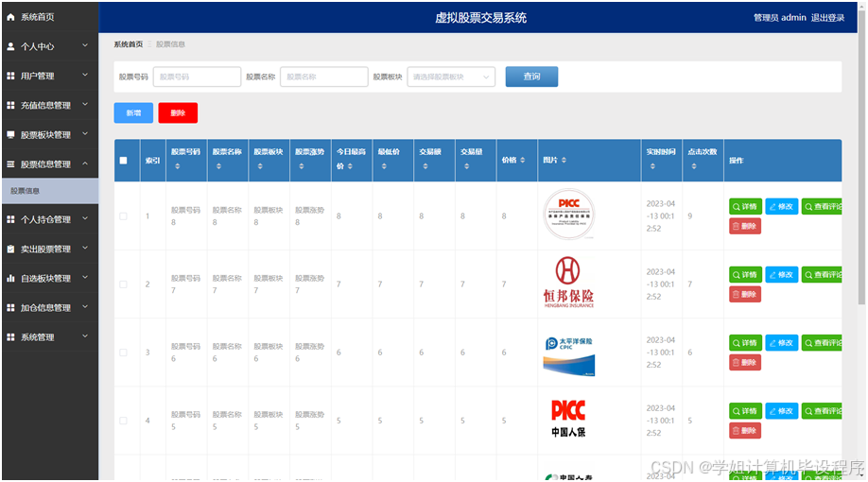Screen dimensions: 868x482
Task: Click the monitor icon beside 股票板块管理
Action: click(x=10, y=134)
